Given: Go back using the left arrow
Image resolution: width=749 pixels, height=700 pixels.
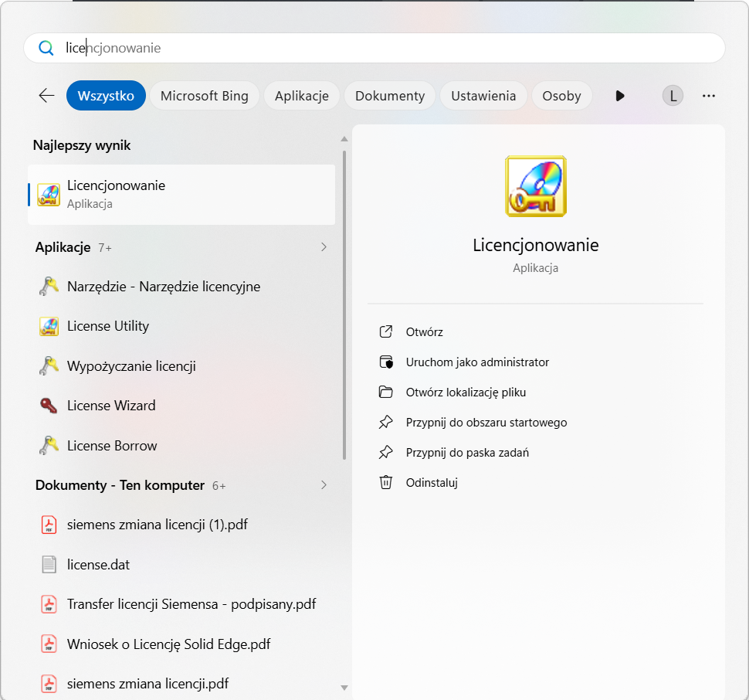Looking at the screenshot, I should tap(46, 96).
